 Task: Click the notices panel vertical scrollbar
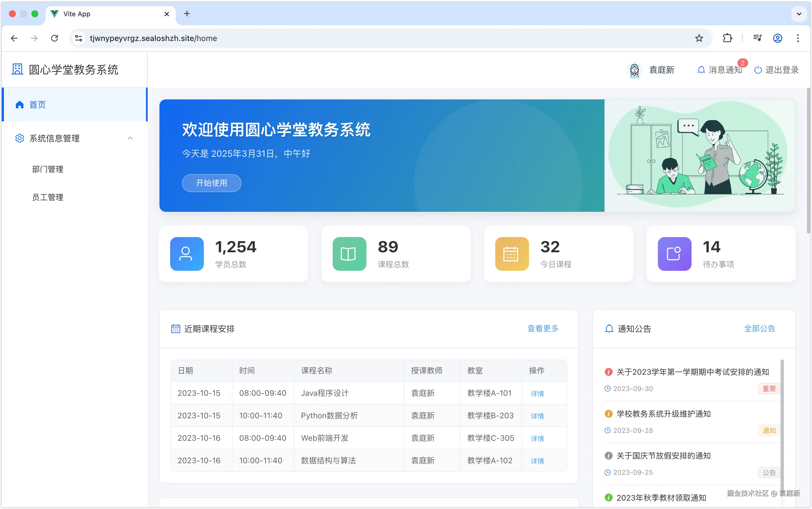pyautogui.click(x=782, y=421)
